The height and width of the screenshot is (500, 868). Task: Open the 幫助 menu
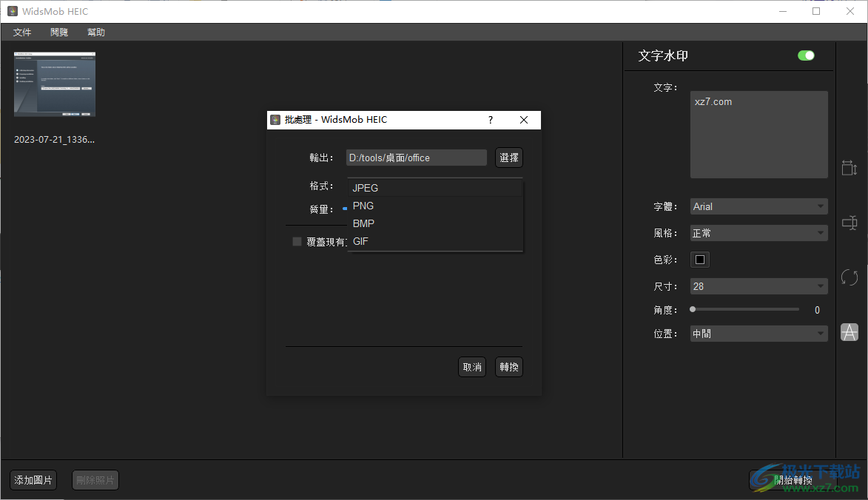[96, 32]
